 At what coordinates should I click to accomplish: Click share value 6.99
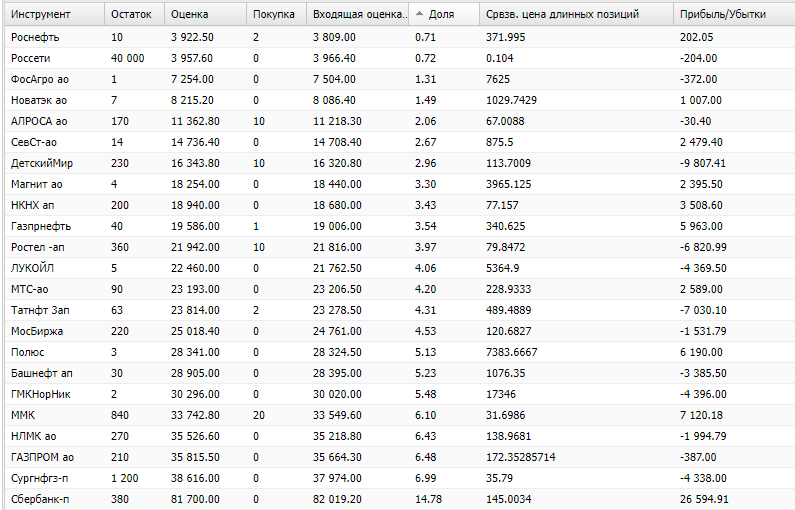(425, 479)
